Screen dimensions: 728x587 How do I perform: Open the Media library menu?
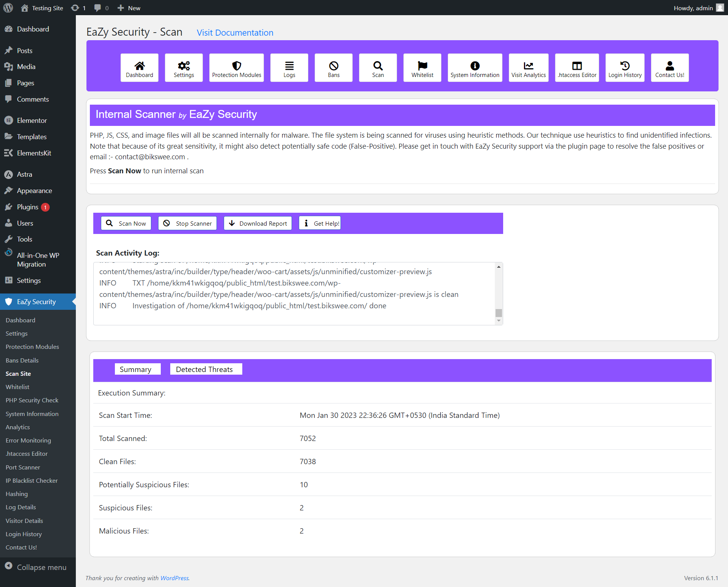[x=38, y=66]
